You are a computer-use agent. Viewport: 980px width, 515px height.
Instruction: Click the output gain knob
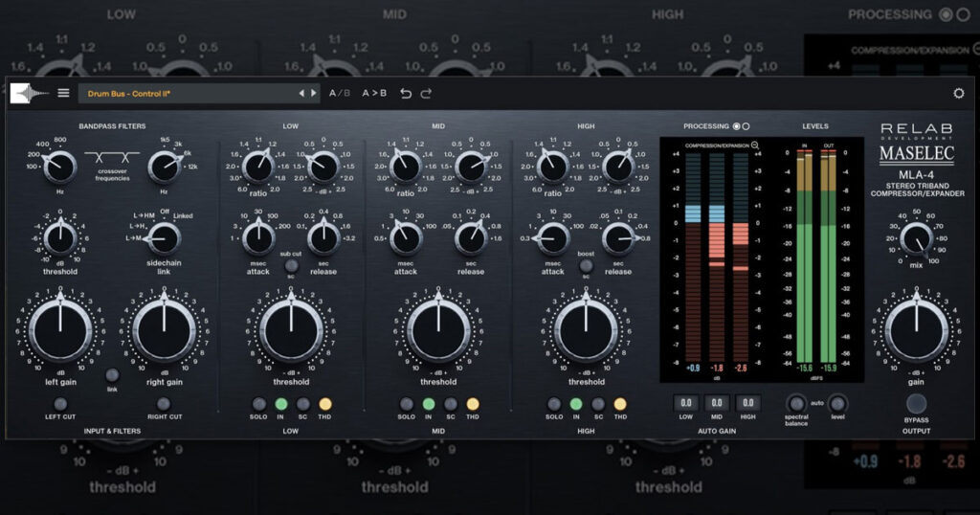[x=916, y=330]
